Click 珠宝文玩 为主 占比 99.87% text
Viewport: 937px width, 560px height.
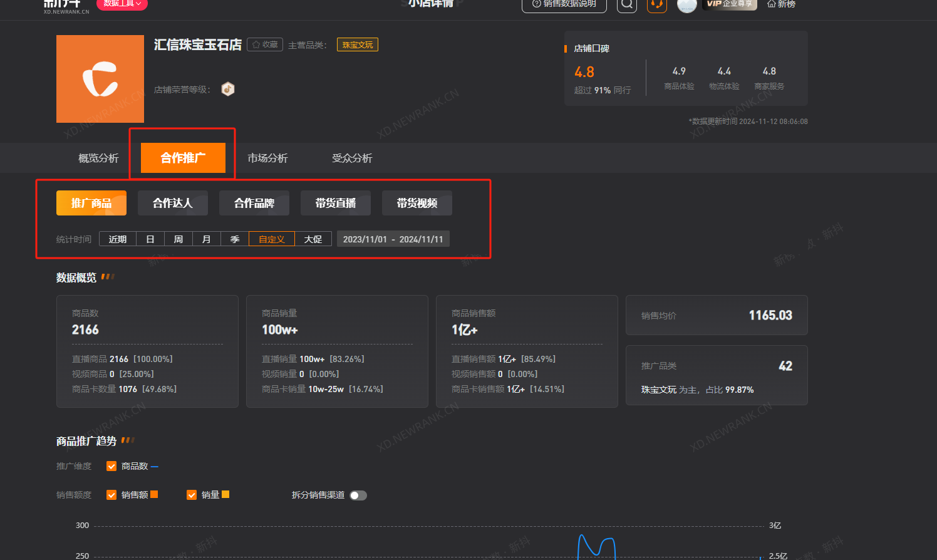[697, 390]
